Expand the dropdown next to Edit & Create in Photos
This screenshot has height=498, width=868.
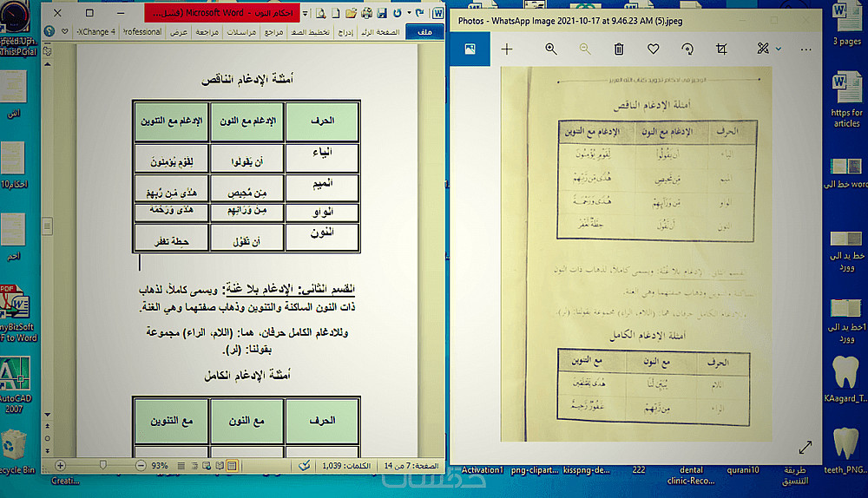pos(779,49)
